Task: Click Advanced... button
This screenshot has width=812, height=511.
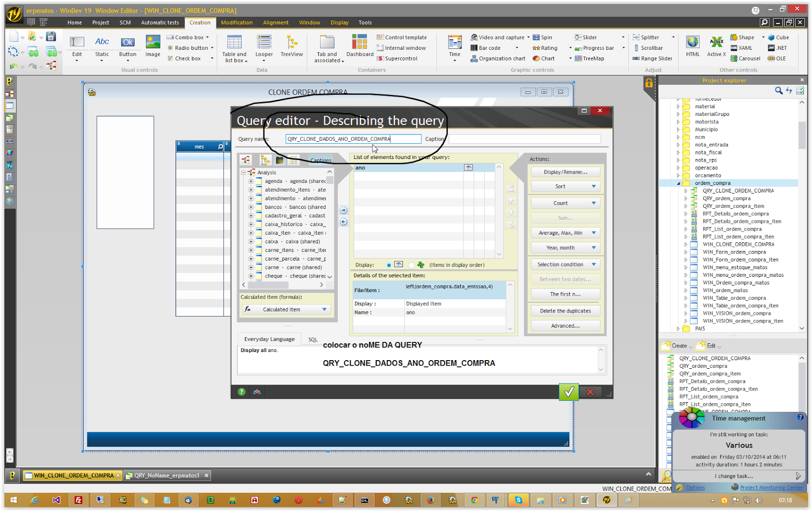Action: (x=565, y=326)
